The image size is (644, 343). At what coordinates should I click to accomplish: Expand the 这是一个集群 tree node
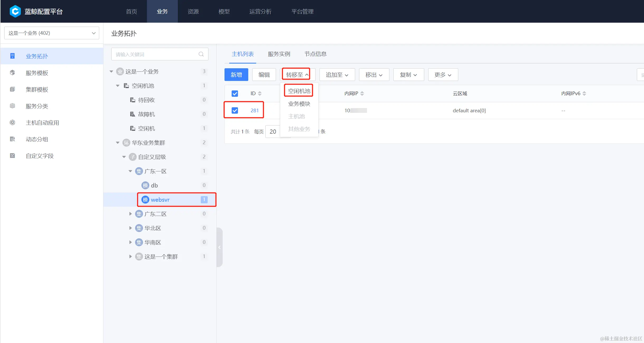tap(130, 257)
